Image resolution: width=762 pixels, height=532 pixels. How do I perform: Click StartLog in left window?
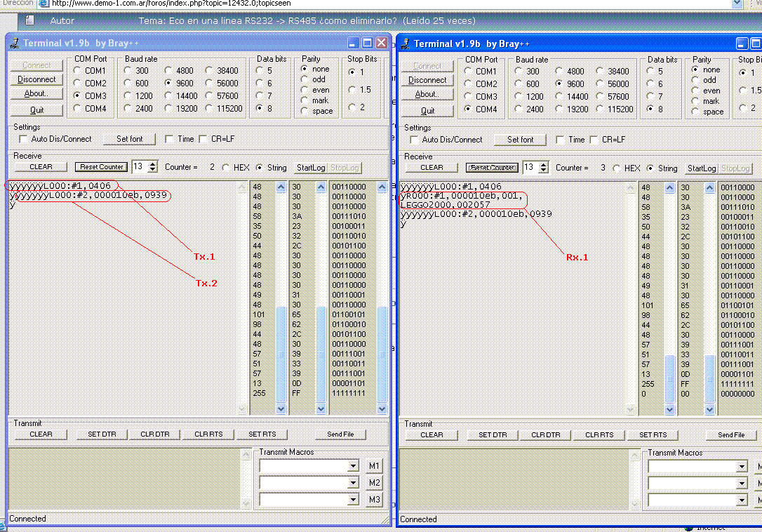point(311,167)
